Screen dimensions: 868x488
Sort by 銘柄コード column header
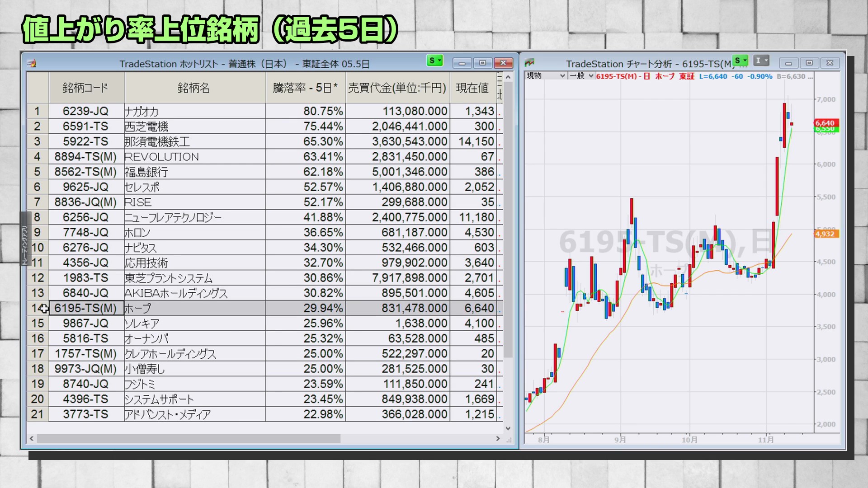tap(85, 88)
